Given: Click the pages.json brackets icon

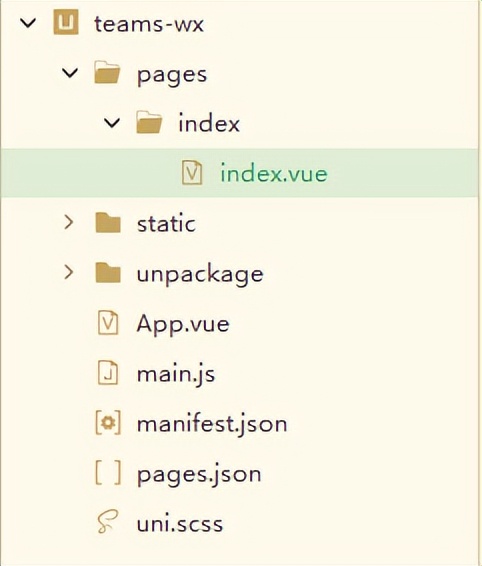Looking at the screenshot, I should click(x=108, y=473).
